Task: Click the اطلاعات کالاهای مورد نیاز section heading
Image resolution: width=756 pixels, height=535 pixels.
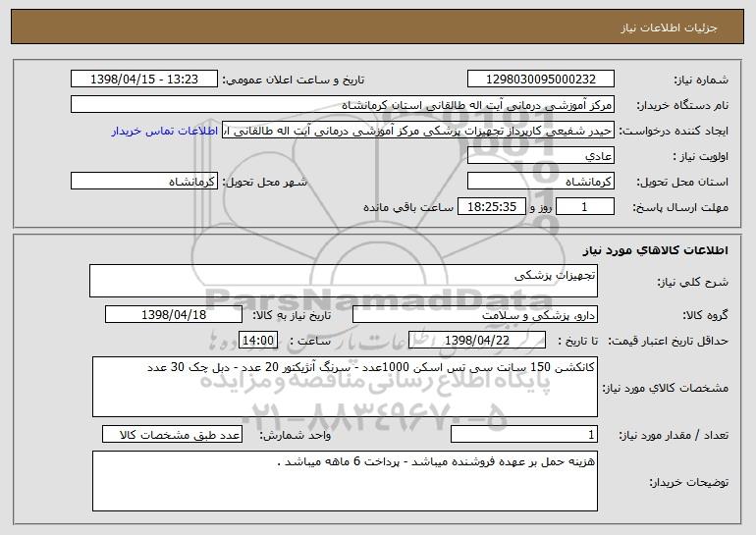Action: [x=655, y=250]
